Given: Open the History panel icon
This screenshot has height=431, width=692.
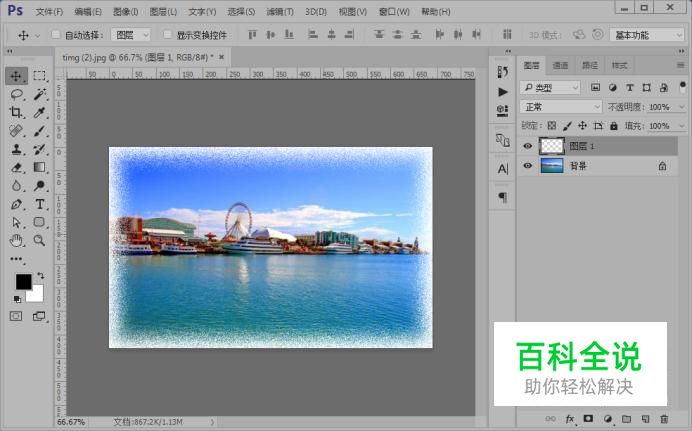Looking at the screenshot, I should (x=502, y=69).
